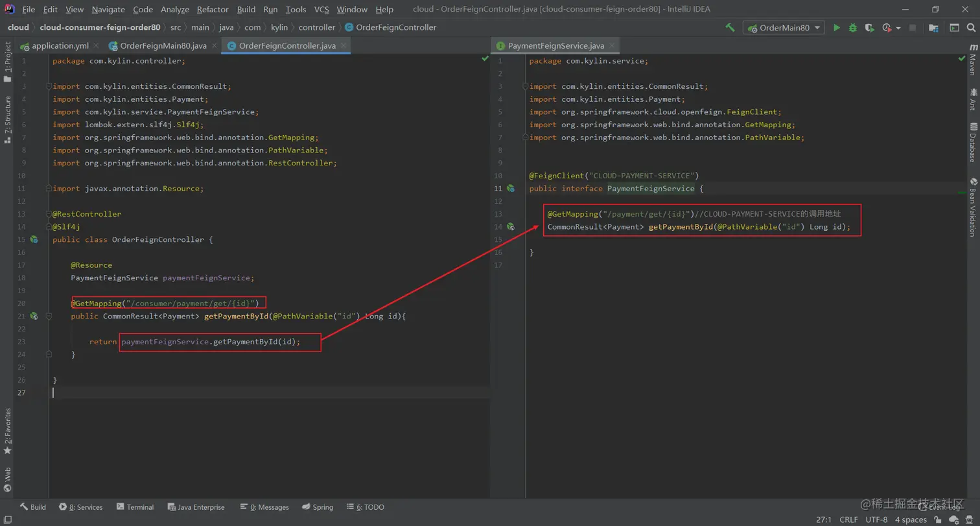Open Search Everywhere magnifier icon
This screenshot has height=526, width=980.
pyautogui.click(x=970, y=28)
